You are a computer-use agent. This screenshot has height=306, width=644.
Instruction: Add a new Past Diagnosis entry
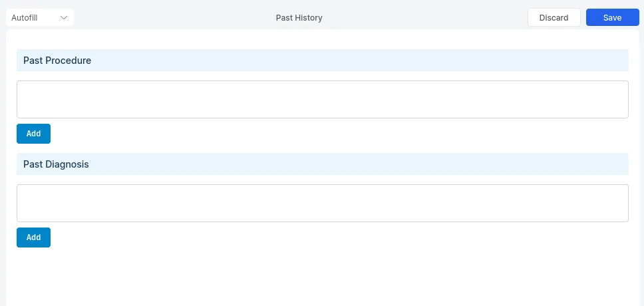tap(33, 237)
